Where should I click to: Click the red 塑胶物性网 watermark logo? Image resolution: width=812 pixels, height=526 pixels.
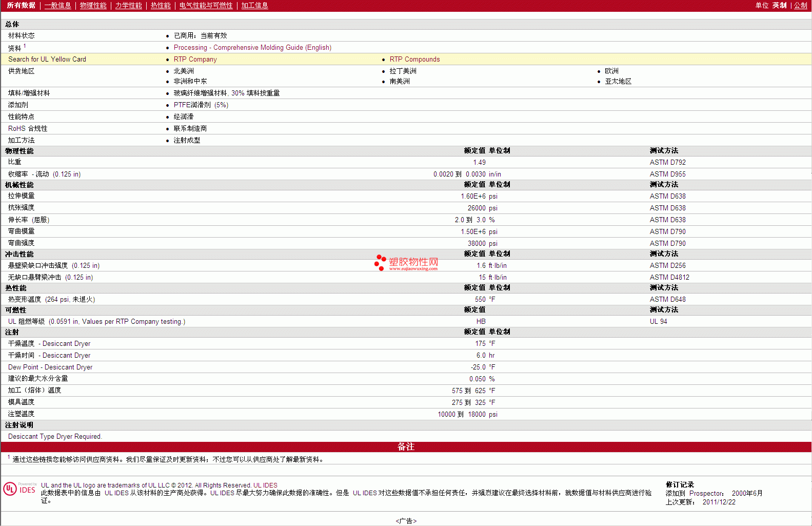click(x=406, y=263)
